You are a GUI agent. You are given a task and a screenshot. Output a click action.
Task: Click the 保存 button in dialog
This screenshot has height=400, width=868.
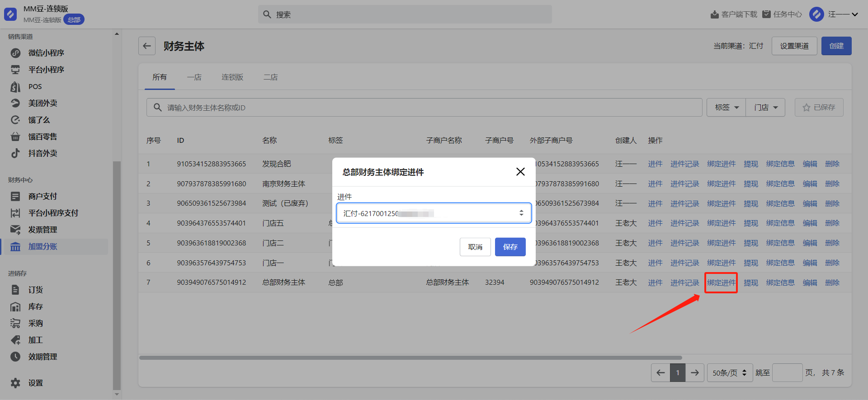click(x=510, y=247)
